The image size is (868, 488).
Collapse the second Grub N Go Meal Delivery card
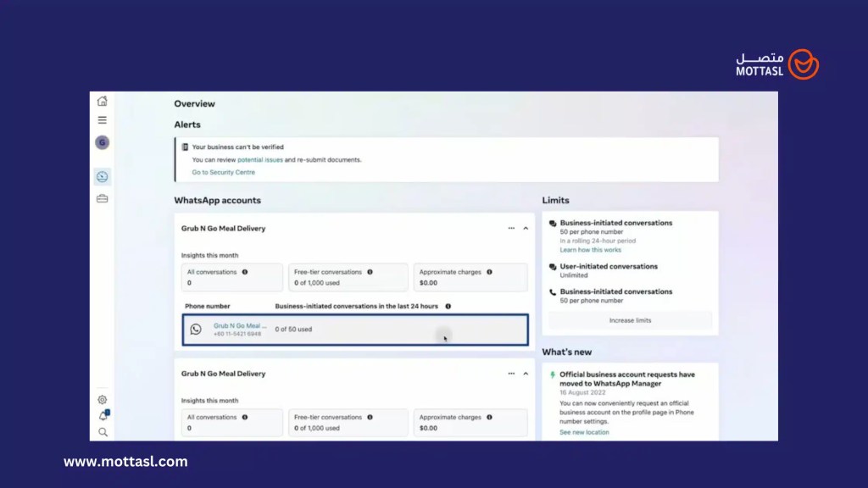point(526,374)
